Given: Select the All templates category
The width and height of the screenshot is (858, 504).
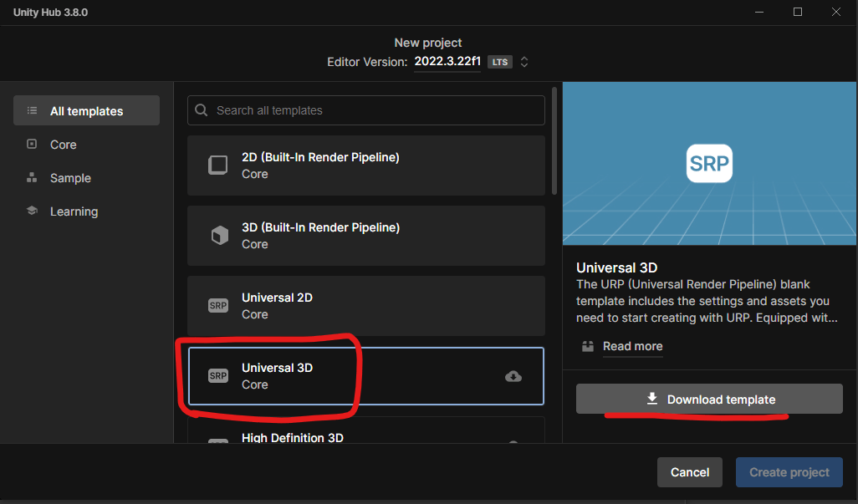Looking at the screenshot, I should 86,111.
